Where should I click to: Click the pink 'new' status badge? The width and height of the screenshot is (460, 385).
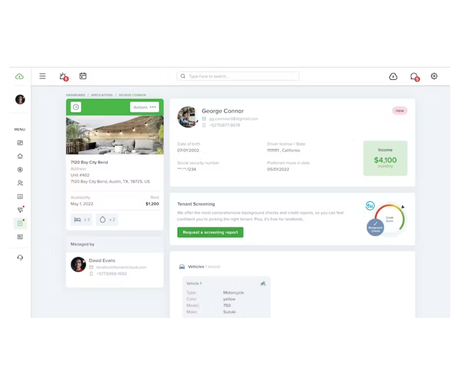pos(400,111)
